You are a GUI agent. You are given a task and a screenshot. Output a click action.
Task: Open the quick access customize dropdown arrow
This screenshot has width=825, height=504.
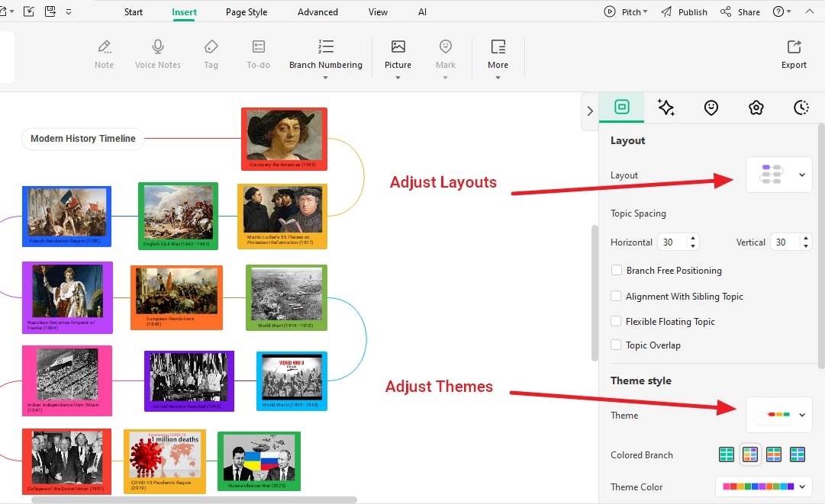pos(69,11)
